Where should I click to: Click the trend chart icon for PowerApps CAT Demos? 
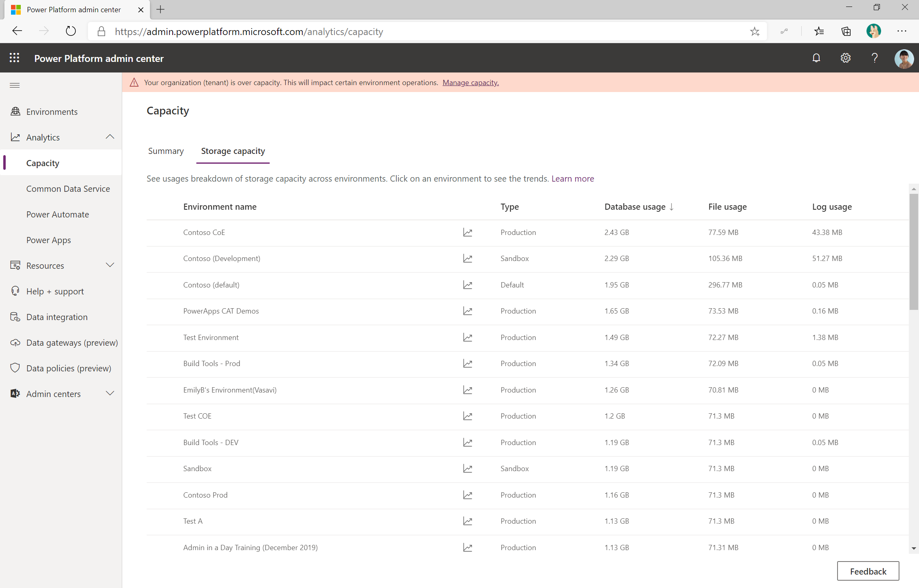pyautogui.click(x=468, y=311)
